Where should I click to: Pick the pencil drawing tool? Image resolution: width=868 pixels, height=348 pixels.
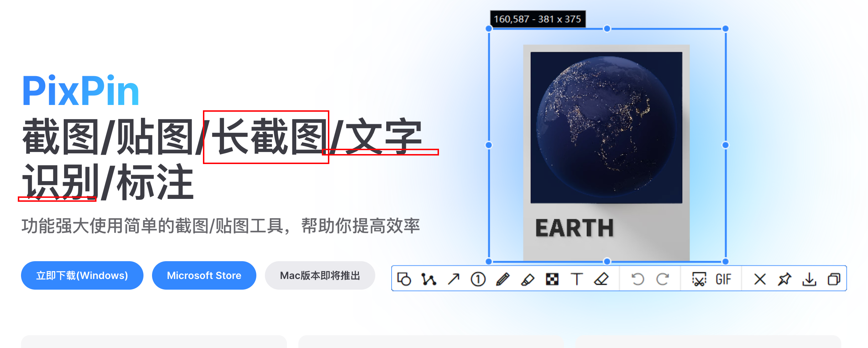(x=503, y=279)
